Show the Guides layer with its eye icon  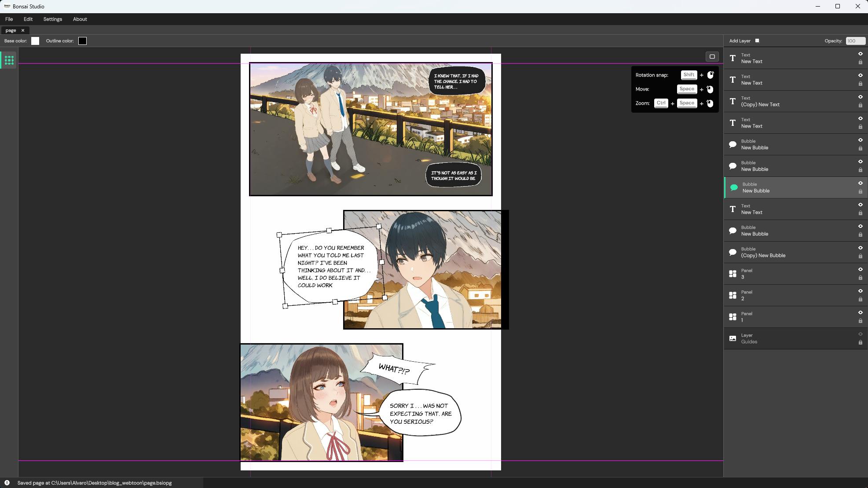(861, 334)
